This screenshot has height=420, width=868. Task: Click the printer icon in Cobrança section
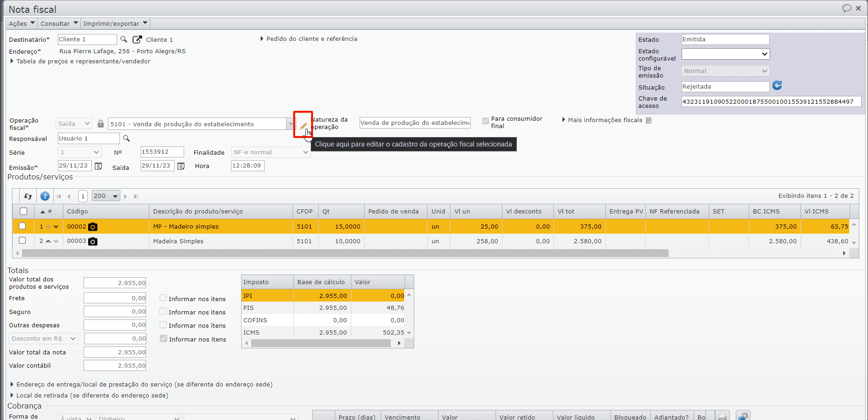click(x=722, y=416)
